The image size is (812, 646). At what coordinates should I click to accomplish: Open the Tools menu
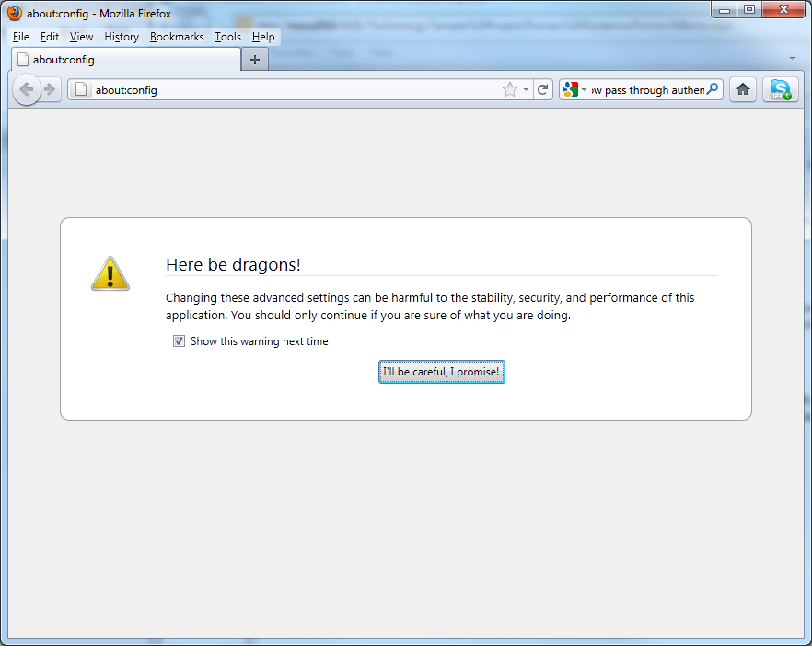point(227,37)
